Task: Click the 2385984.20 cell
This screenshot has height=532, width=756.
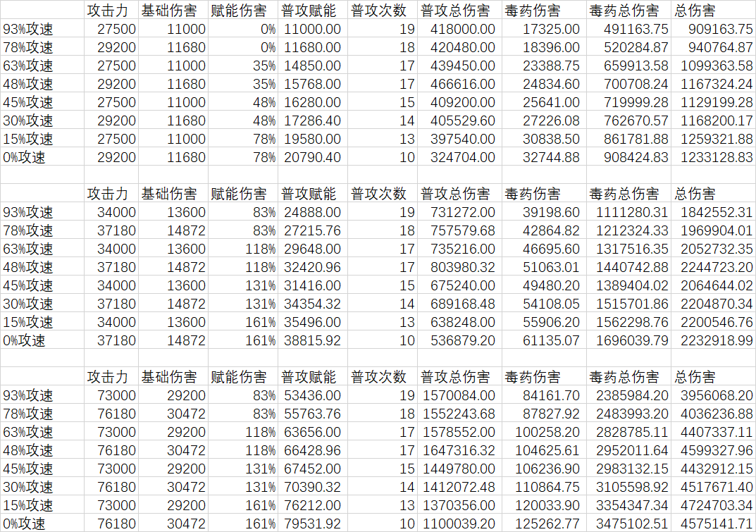Action: click(628, 395)
